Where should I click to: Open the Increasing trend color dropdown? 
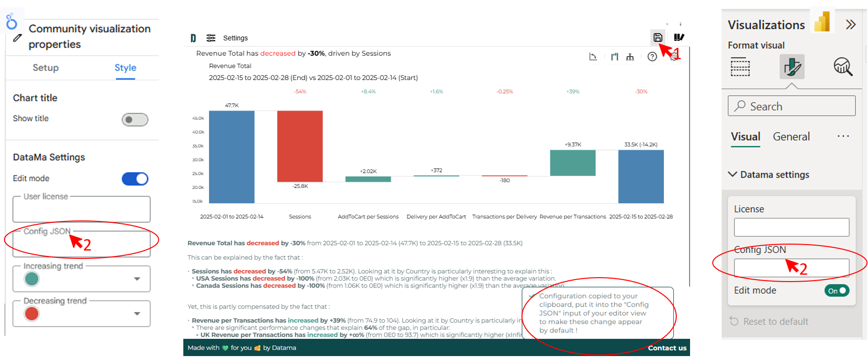point(137,279)
